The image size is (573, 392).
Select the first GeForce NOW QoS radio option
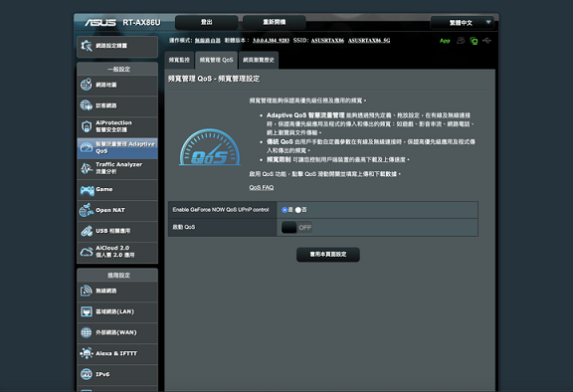285,210
